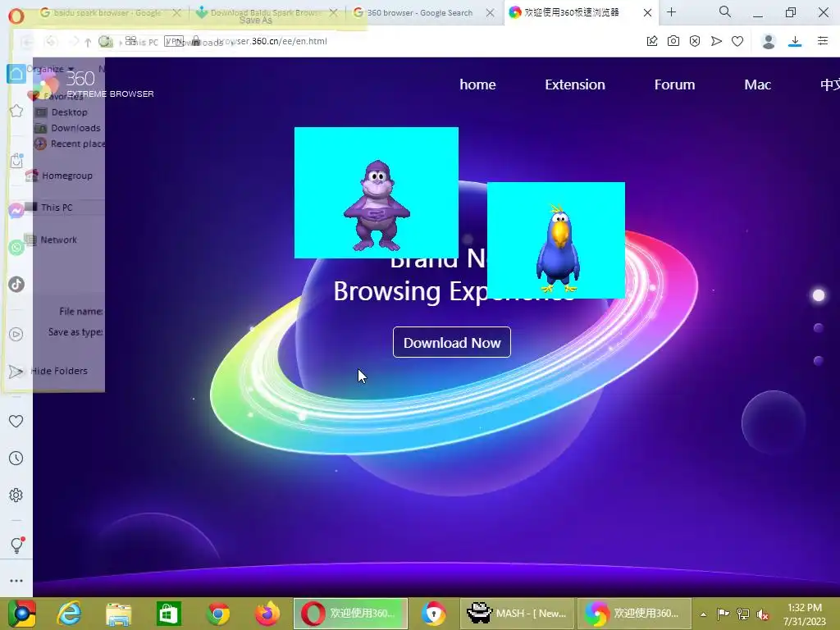Open My Flow arrow in sidebar
This screenshot has width=840, height=630.
click(16, 372)
